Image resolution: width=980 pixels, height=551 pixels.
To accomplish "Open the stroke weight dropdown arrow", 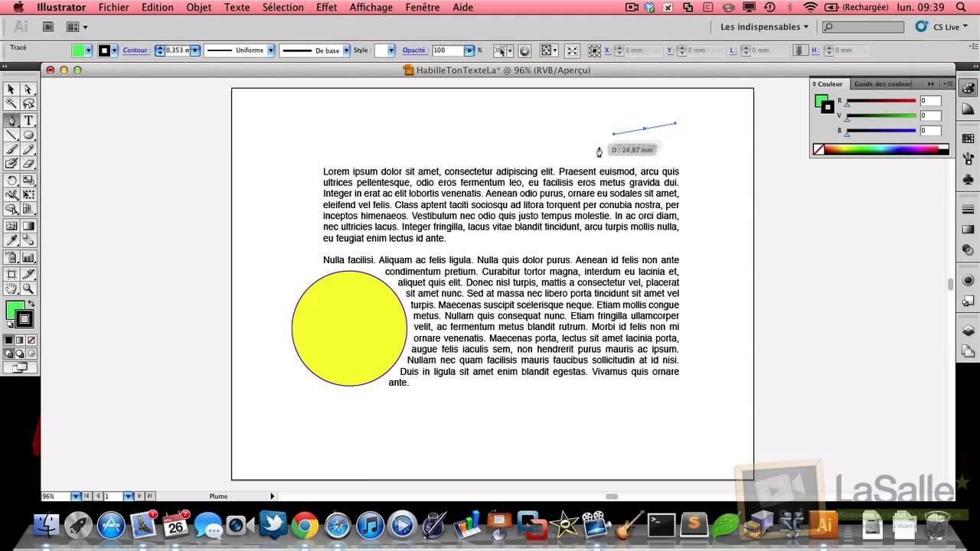I will click(x=194, y=51).
